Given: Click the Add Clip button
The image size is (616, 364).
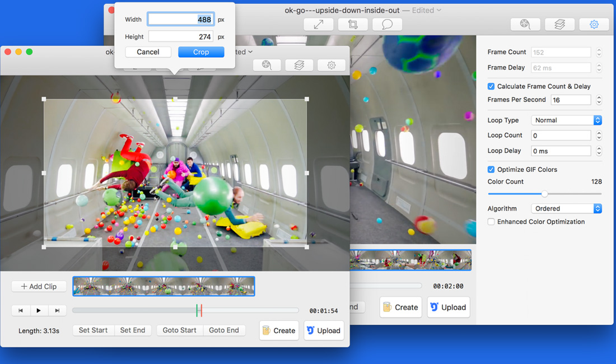Looking at the screenshot, I should click(x=39, y=286).
